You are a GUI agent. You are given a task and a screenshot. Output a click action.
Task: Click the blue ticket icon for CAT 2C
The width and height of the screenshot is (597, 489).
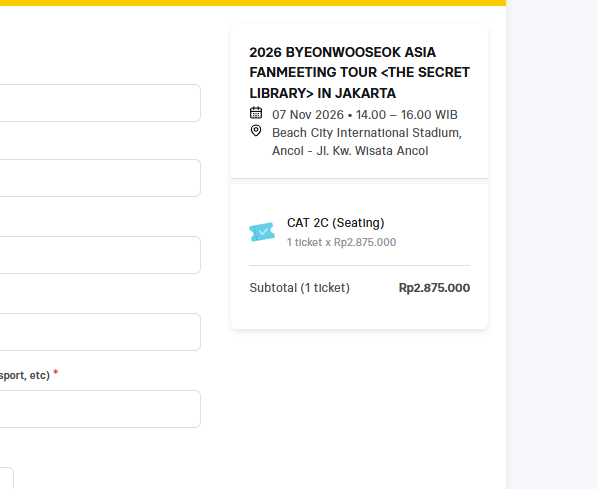click(x=262, y=232)
